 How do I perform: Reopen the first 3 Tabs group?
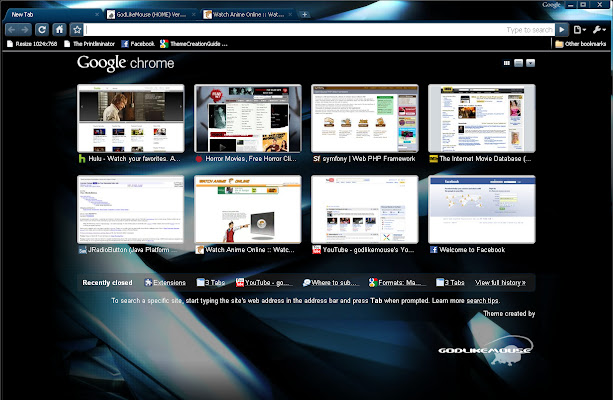[211, 282]
